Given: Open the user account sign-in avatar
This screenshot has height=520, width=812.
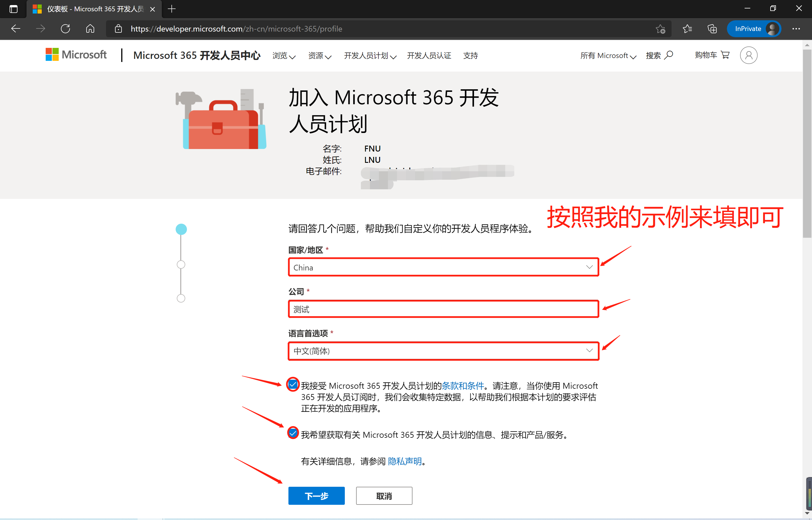Looking at the screenshot, I should click(x=748, y=55).
